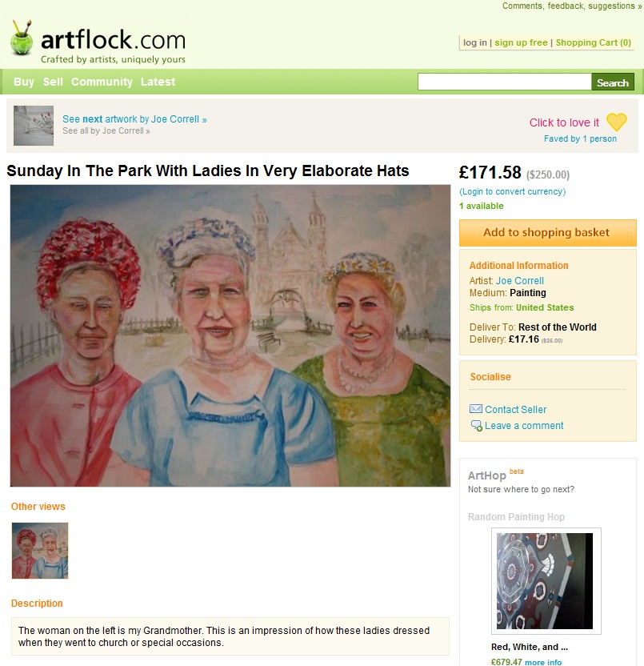Open the Latest menu item
This screenshot has width=644, height=666.
pyautogui.click(x=158, y=82)
